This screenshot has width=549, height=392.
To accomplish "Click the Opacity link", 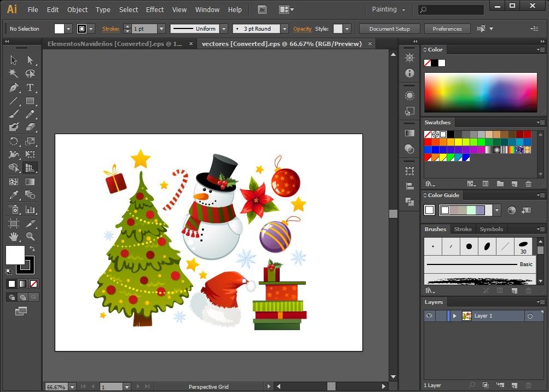I will [x=302, y=28].
